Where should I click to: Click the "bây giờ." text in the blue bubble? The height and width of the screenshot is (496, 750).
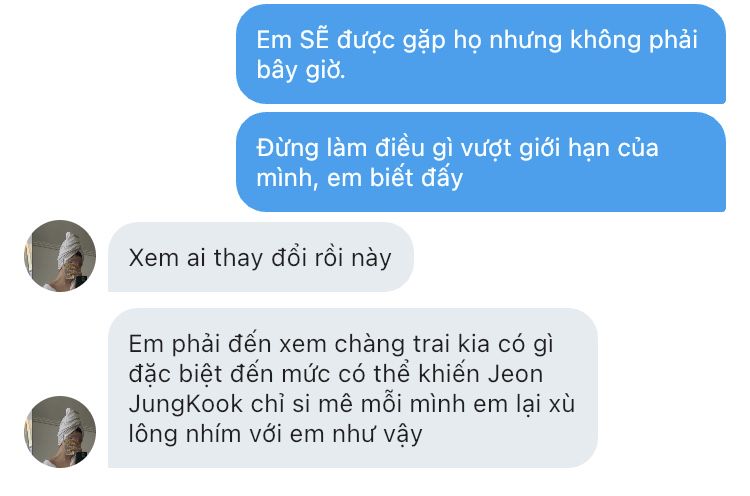point(301,70)
